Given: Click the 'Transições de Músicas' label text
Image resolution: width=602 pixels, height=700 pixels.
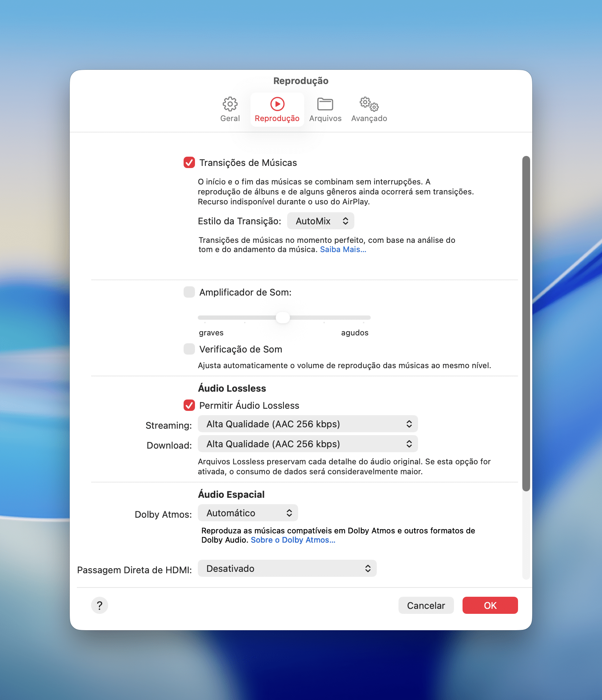Looking at the screenshot, I should pos(248,163).
